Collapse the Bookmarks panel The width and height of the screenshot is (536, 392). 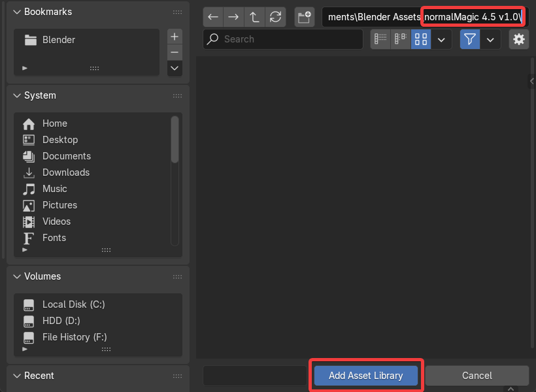tap(17, 12)
